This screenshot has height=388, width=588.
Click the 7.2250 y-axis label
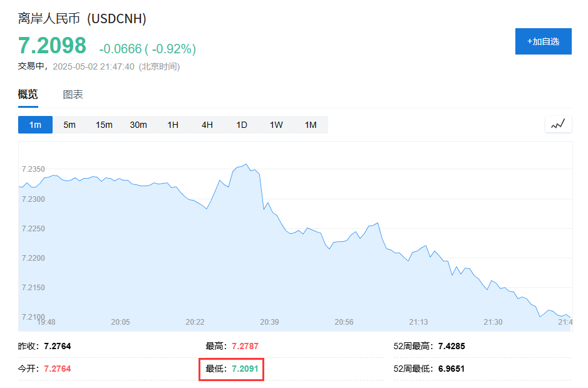[x=33, y=229]
